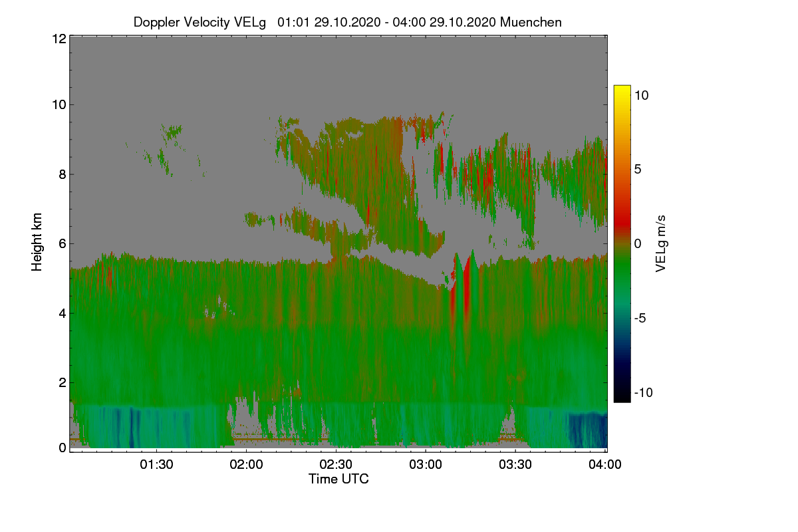This screenshot has height=532, width=798.
Task: Click the 2 km height tick label
Action: 62,382
